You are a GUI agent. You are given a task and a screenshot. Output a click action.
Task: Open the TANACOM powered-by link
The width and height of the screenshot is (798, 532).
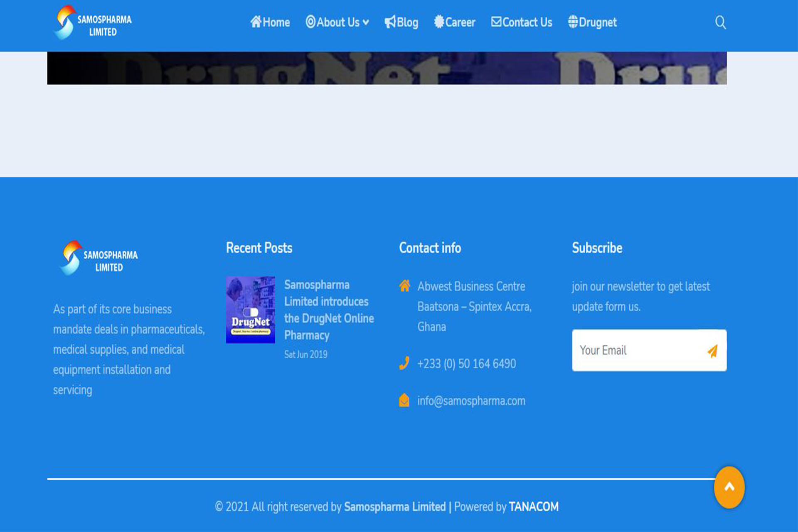pos(534,507)
